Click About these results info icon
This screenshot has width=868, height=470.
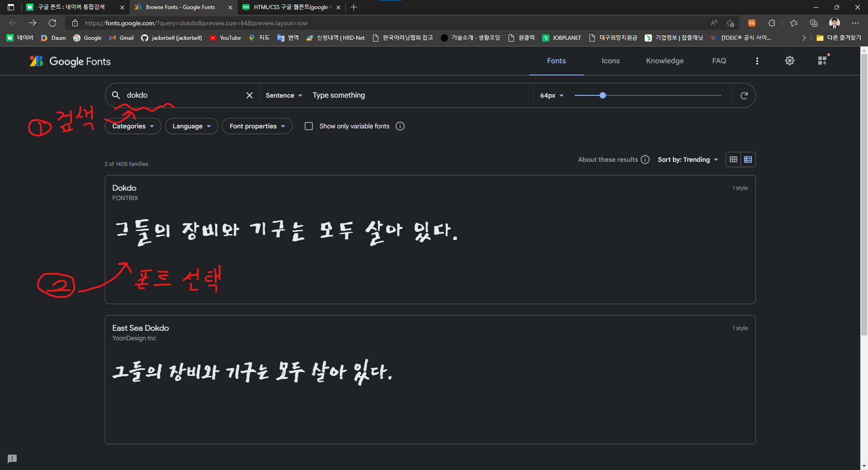pyautogui.click(x=645, y=160)
